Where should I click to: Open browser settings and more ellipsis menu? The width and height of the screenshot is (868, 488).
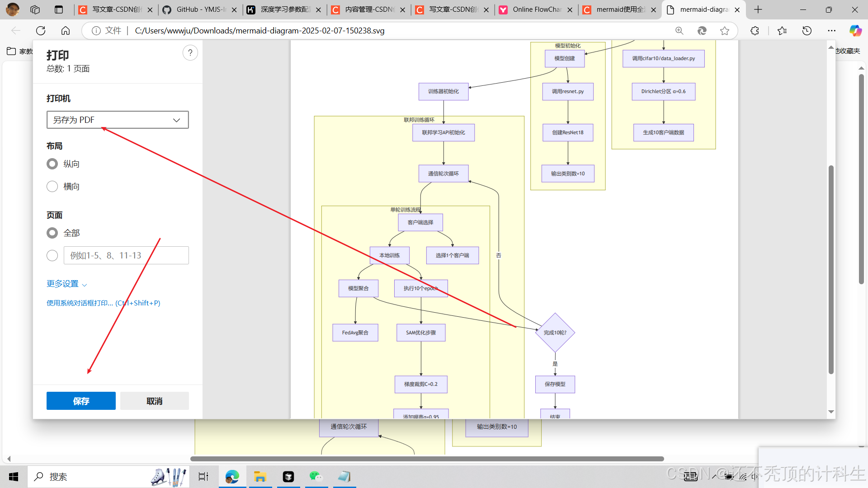coord(831,31)
